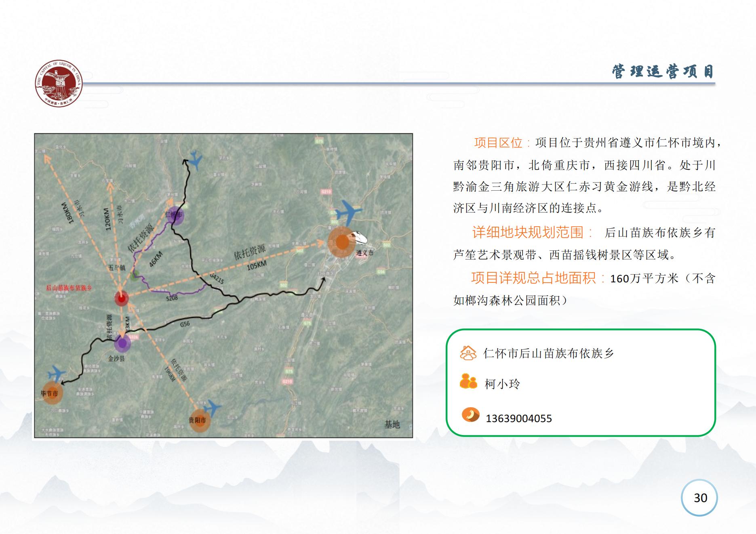This screenshot has height=534, width=756.
Task: Click the round liquor capital logo
Action: 59,84
